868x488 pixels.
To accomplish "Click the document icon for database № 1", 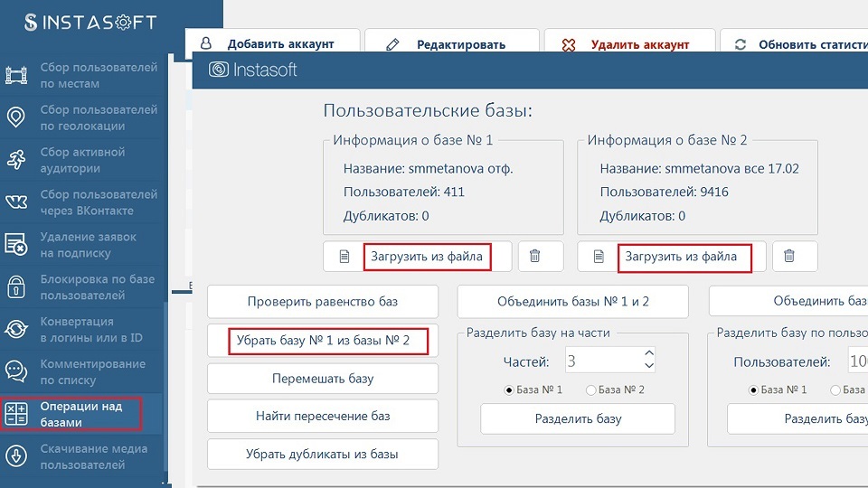I will click(x=344, y=256).
